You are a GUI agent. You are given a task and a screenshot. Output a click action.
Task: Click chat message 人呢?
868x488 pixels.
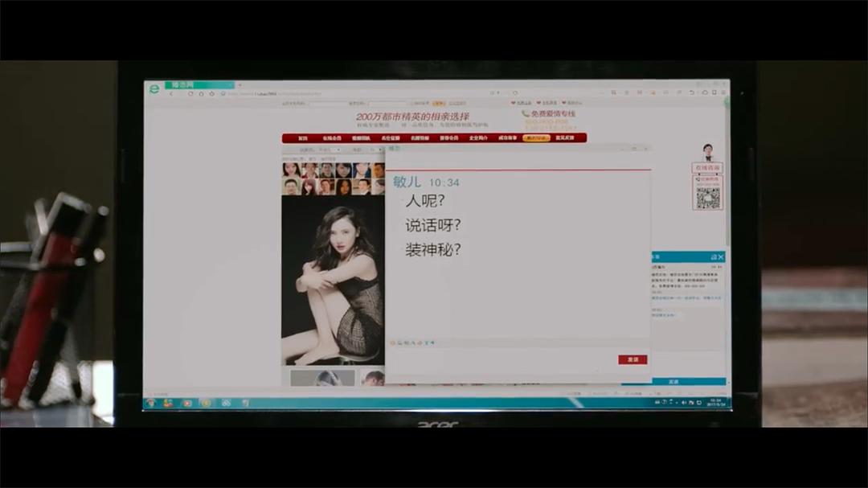click(424, 200)
